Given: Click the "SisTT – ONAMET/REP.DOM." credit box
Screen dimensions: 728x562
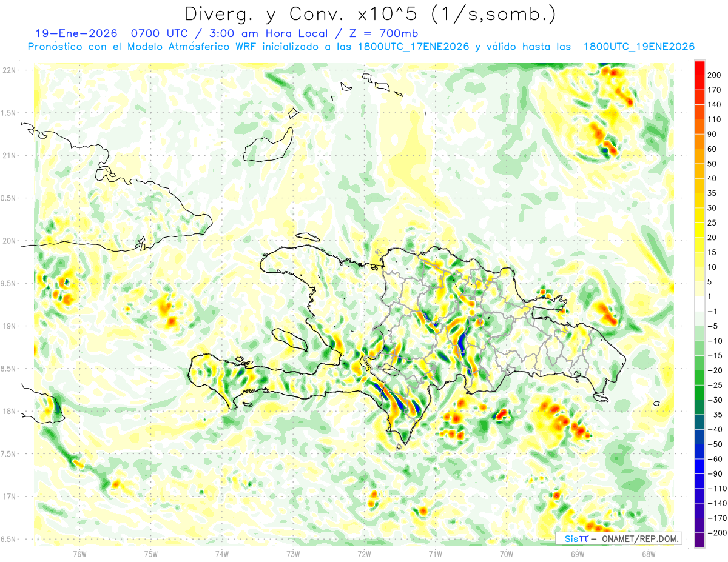Looking at the screenshot, I should point(619,538).
